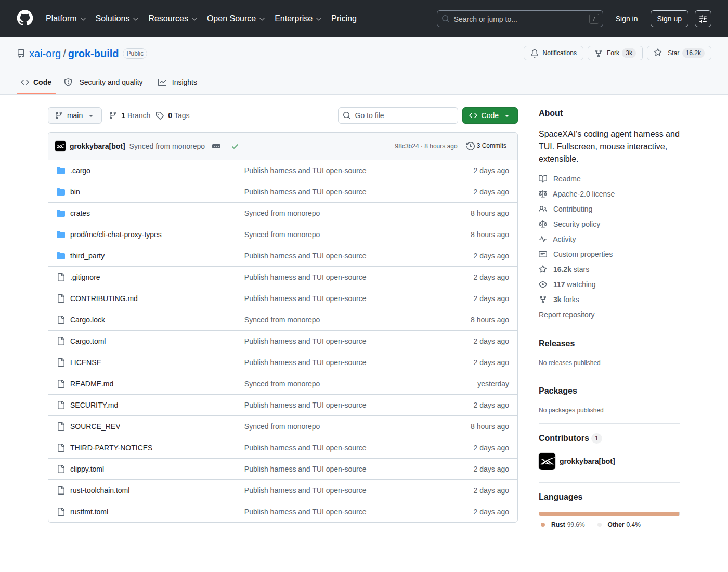Click the bin folder icon
728x572 pixels.
pos(61,192)
